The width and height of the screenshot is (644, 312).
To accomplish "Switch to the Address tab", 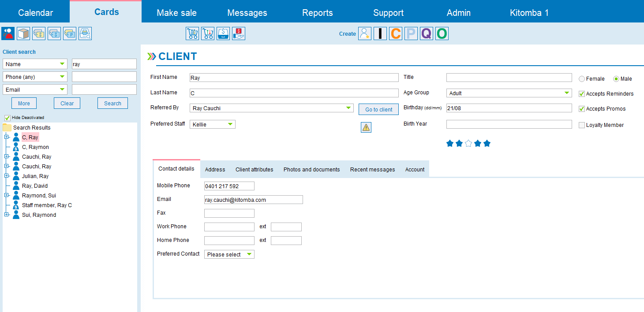I will tap(215, 169).
